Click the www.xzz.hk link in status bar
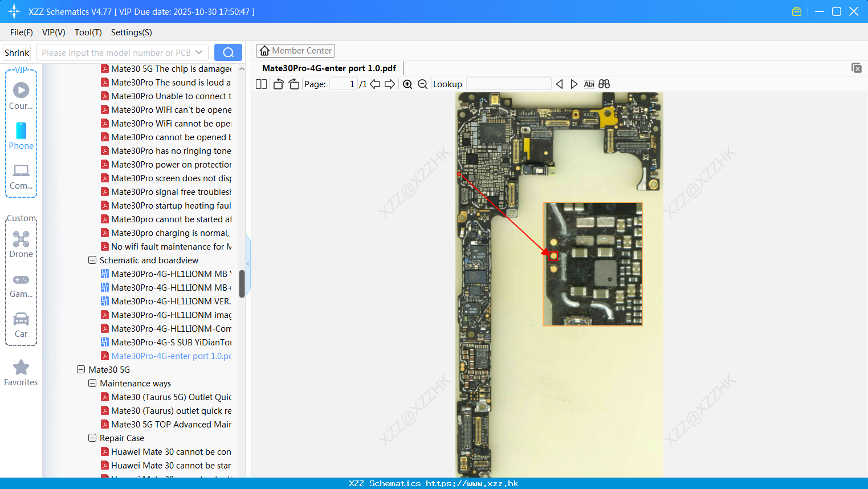The width and height of the screenshot is (868, 489). point(472,483)
